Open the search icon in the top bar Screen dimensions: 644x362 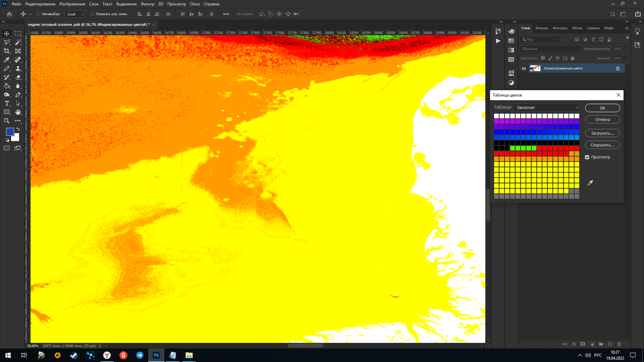click(x=612, y=14)
